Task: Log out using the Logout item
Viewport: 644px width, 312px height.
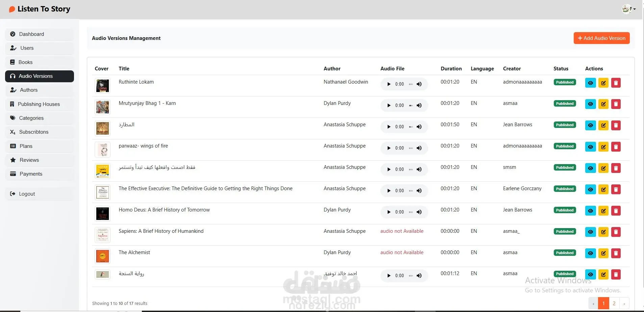Action: (x=40, y=194)
